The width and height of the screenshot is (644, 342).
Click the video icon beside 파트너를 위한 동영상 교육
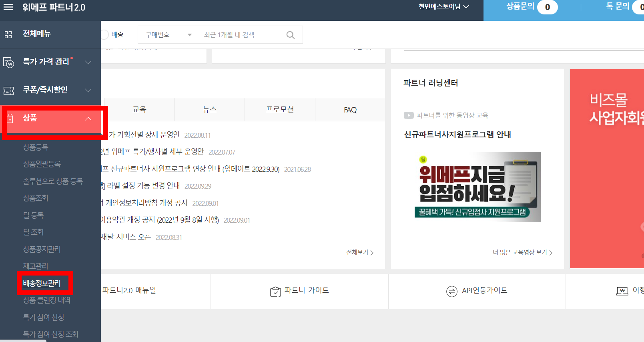[409, 115]
